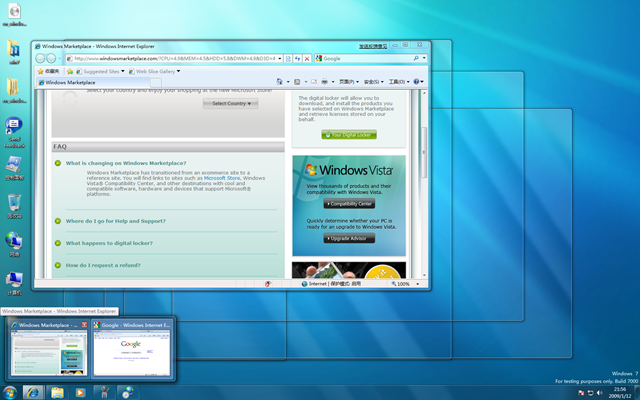
Task: Click the Feeds icon in command bar
Action: click(297, 82)
